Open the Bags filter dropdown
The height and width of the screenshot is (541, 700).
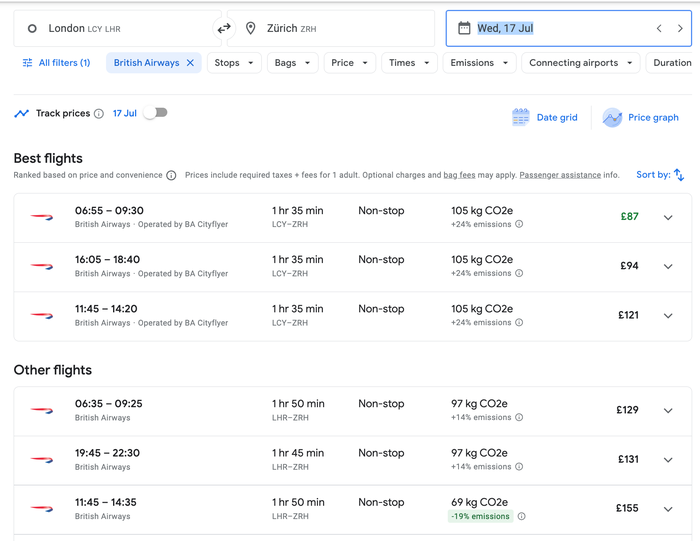click(292, 63)
